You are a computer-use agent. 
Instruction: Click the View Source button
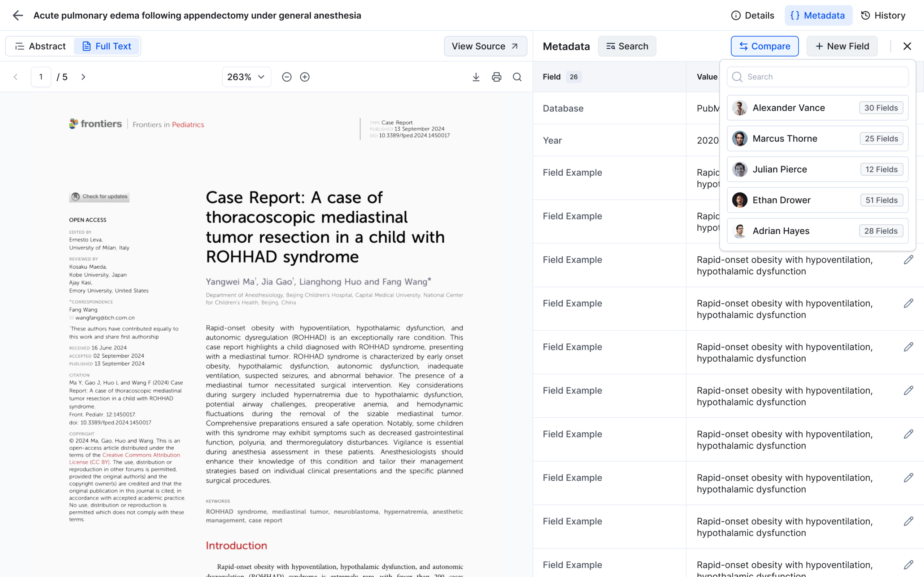coord(485,46)
